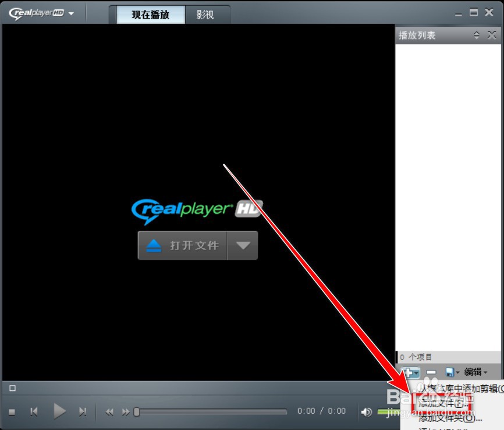Expand the 打开文件 dropdown arrow
This screenshot has width=504, height=430.
tap(243, 245)
